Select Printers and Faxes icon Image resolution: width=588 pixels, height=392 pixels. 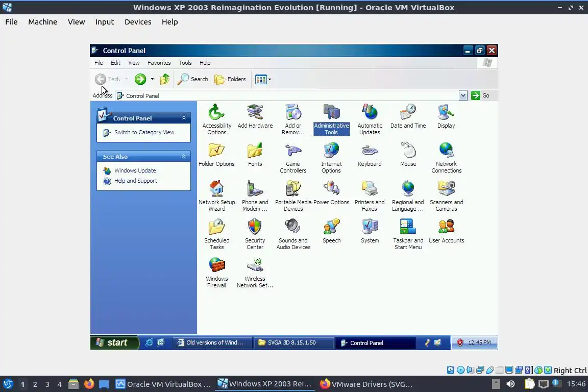(x=370, y=196)
